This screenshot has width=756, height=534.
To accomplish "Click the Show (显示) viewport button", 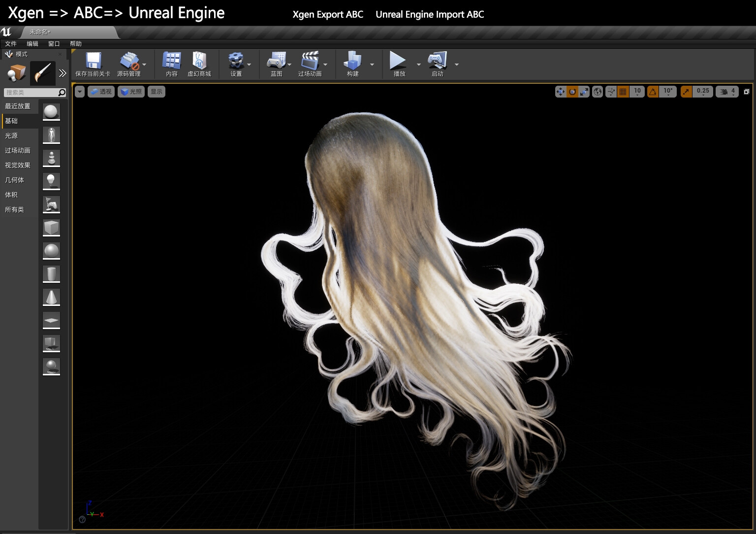I will point(157,92).
